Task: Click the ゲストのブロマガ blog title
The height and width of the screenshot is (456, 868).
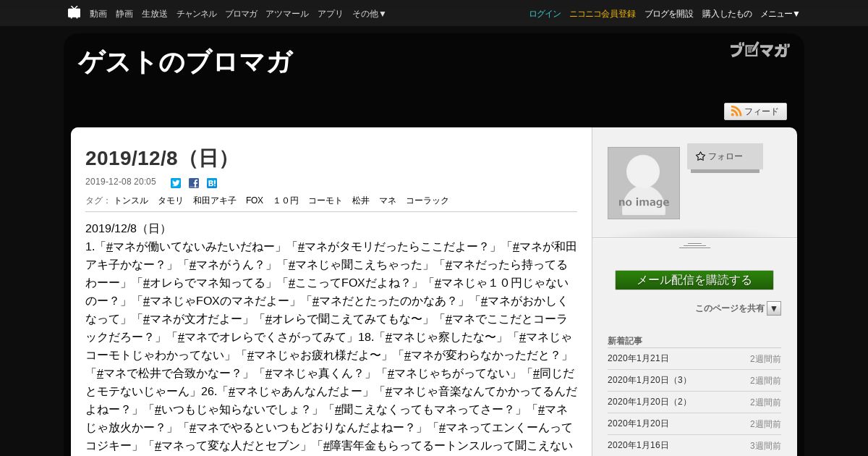Action: 185,62
